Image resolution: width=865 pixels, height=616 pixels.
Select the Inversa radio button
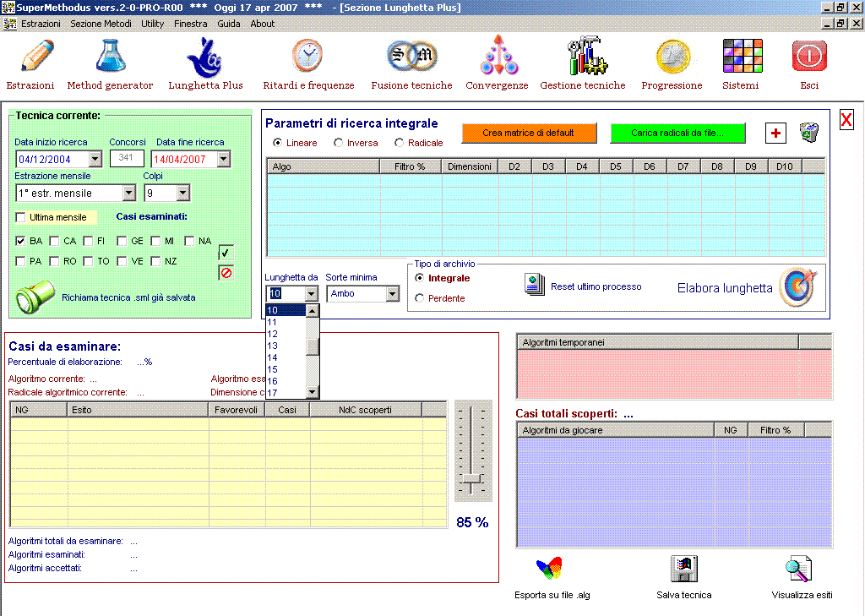(338, 143)
